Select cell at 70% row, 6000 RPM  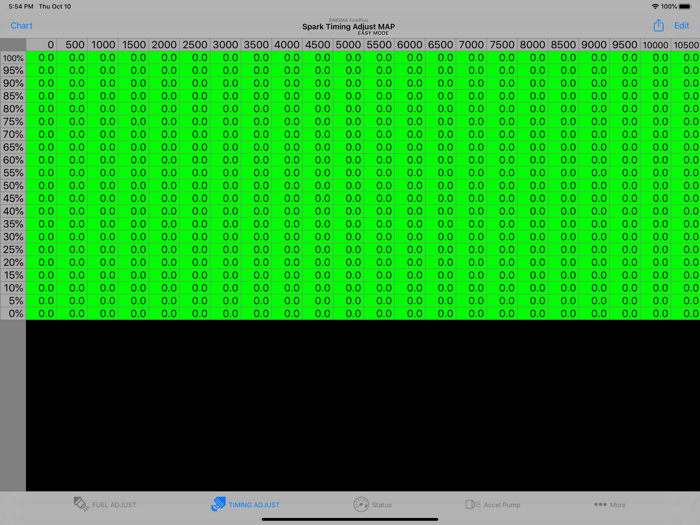[410, 134]
